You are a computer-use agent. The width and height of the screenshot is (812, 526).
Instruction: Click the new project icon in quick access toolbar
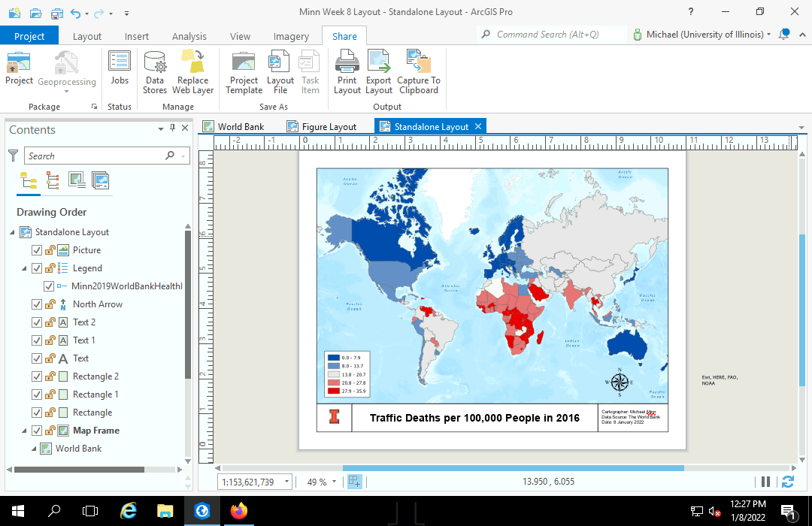pos(14,13)
